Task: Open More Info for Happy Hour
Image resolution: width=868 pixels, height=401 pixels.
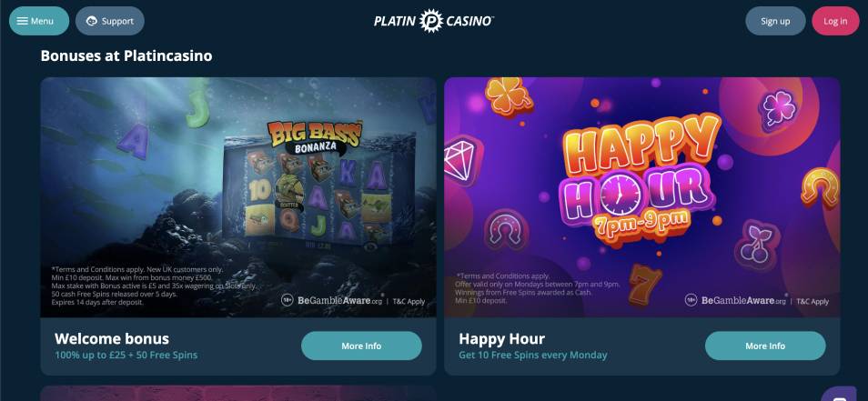Action: pyautogui.click(x=765, y=346)
